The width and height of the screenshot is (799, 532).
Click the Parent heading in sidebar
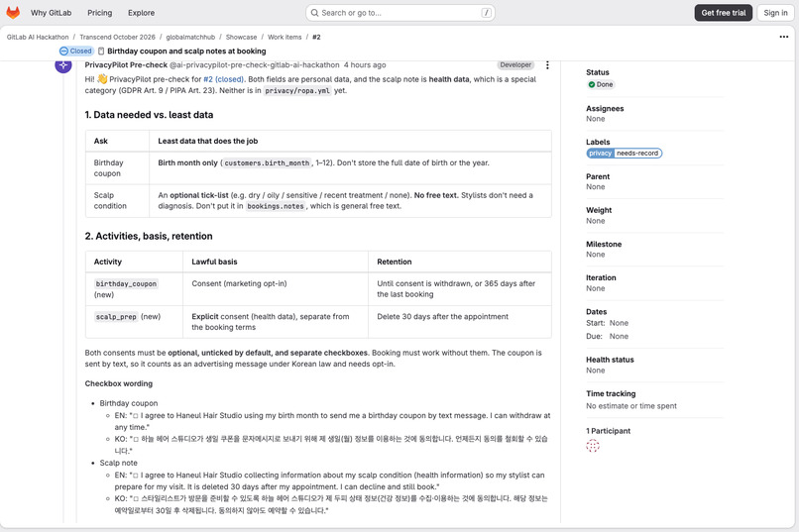598,176
